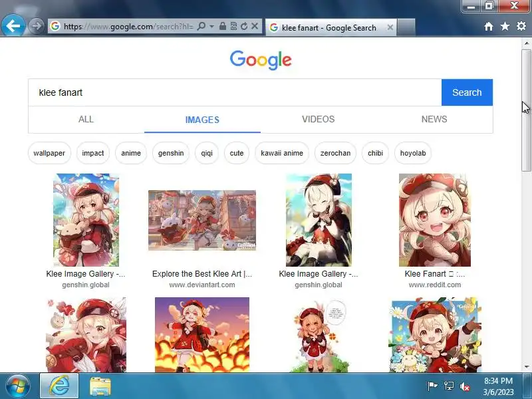The width and height of the screenshot is (532, 399).
Task: Select the IMAGES tab
Action: click(x=202, y=120)
